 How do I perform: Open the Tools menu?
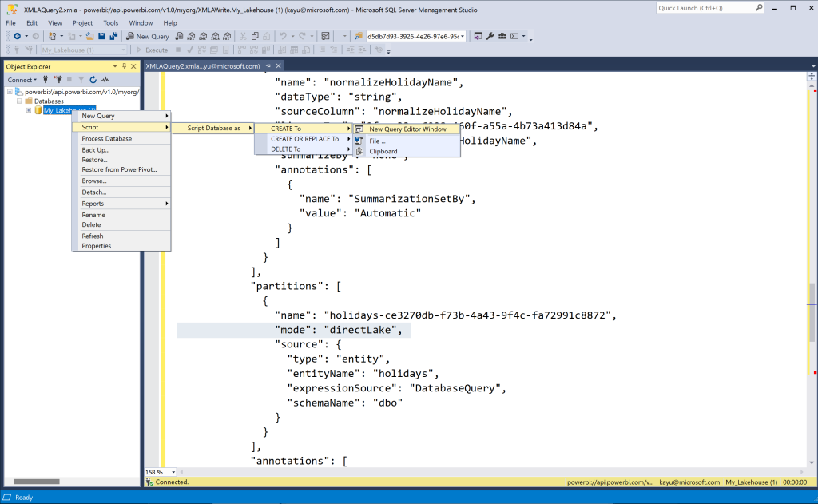(110, 23)
